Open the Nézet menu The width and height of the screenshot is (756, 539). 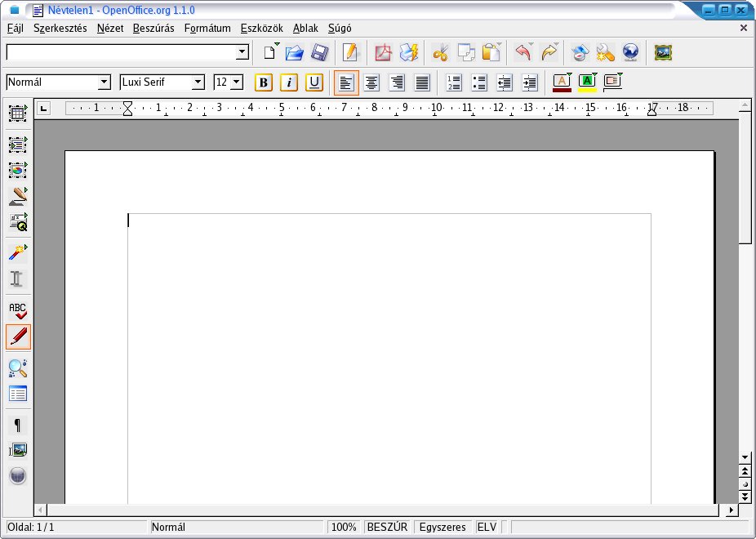click(x=110, y=29)
